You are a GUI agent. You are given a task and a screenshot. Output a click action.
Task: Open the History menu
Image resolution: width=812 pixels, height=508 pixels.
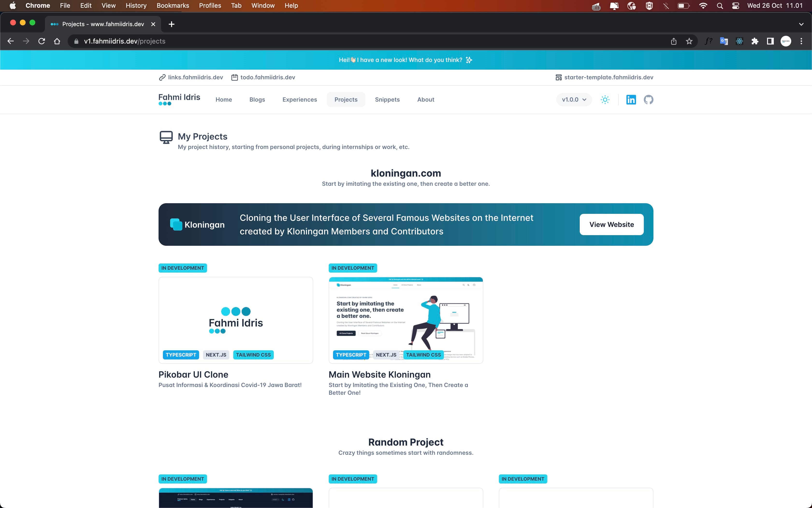pyautogui.click(x=136, y=5)
